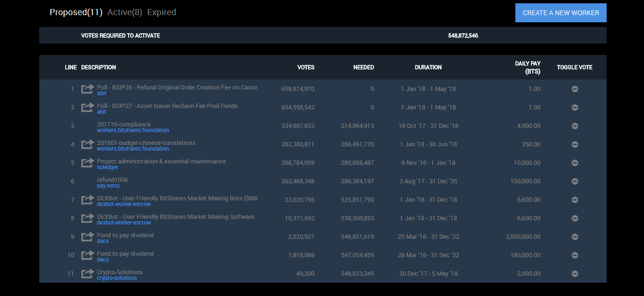Screen dimensions: 644x296
Task: Toggle vote for line 9 dividend fund
Action: (575, 237)
